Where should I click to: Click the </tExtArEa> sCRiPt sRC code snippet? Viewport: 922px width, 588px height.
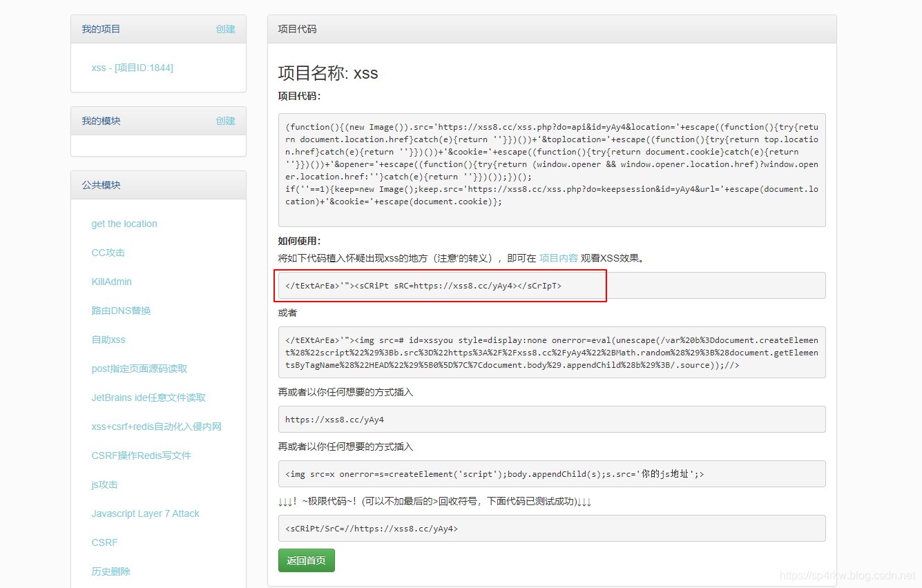pos(552,285)
